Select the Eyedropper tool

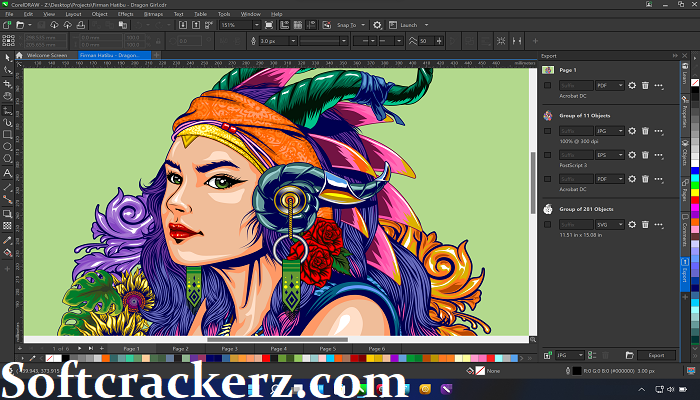[x=8, y=240]
